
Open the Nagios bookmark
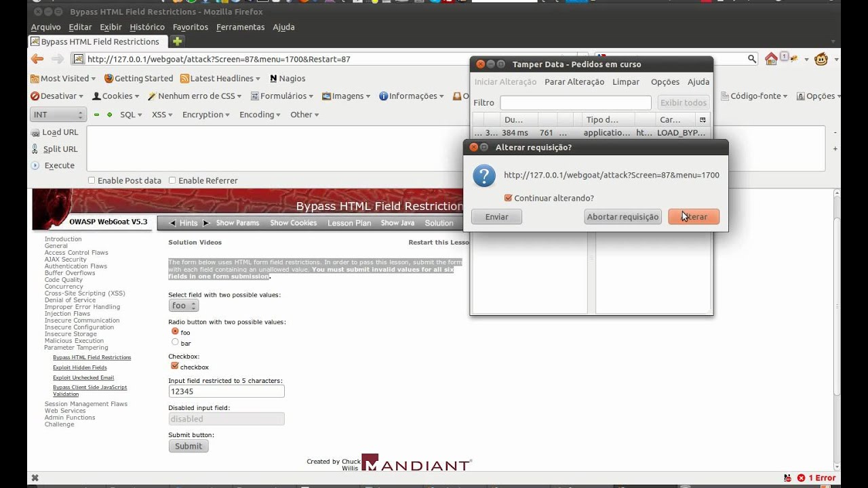click(x=288, y=79)
